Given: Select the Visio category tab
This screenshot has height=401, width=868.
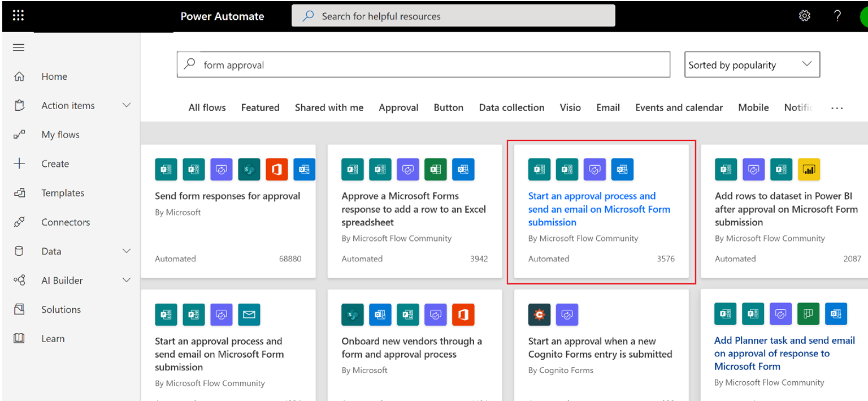Looking at the screenshot, I should (570, 107).
